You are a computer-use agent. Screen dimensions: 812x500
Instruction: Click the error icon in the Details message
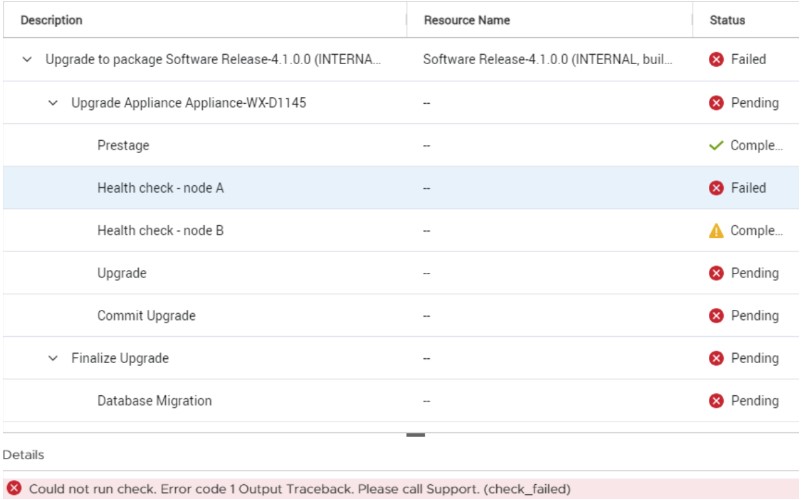[14, 488]
